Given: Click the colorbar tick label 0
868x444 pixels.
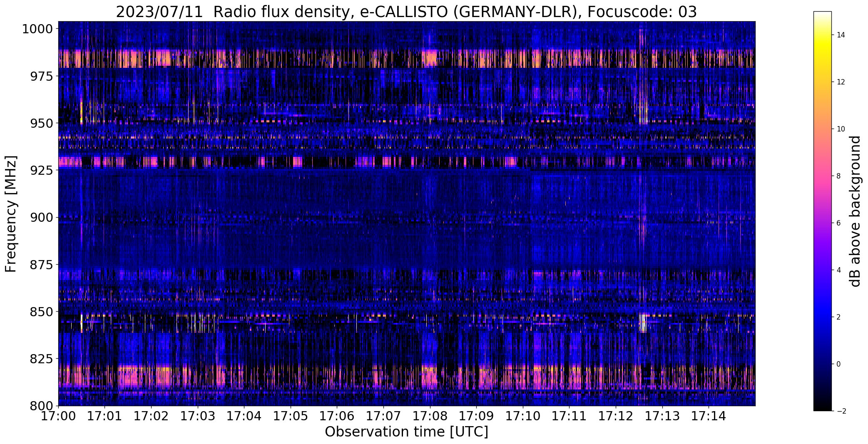Looking at the screenshot, I should (x=839, y=364).
